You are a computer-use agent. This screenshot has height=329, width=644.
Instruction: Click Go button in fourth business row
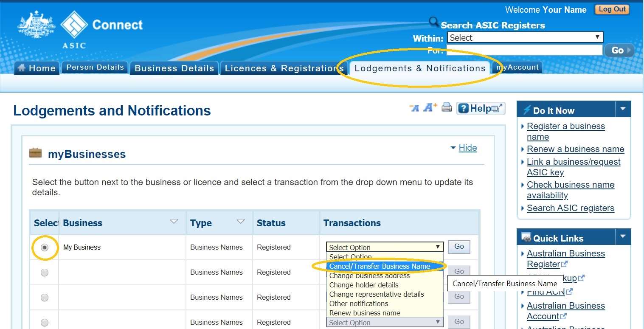point(459,321)
